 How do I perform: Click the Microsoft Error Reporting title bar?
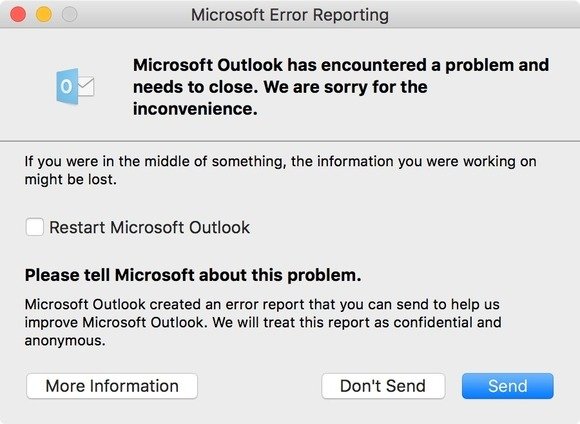pos(290,14)
